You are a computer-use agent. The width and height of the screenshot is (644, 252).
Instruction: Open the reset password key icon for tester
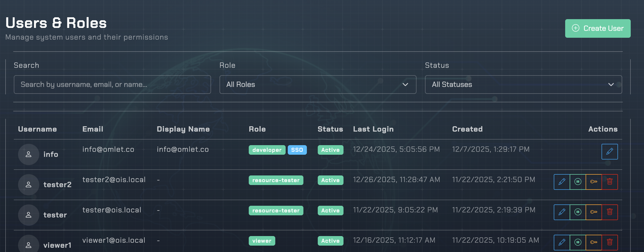tap(594, 212)
